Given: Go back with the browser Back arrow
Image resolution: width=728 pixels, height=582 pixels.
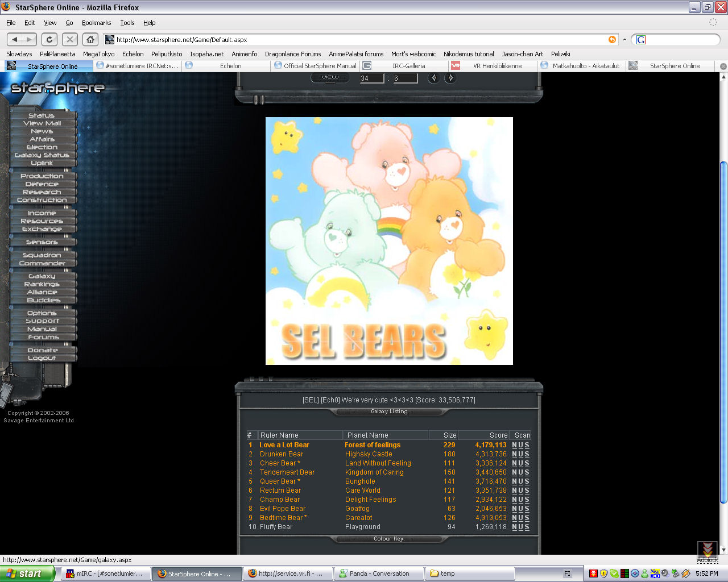Looking at the screenshot, I should tap(15, 39).
